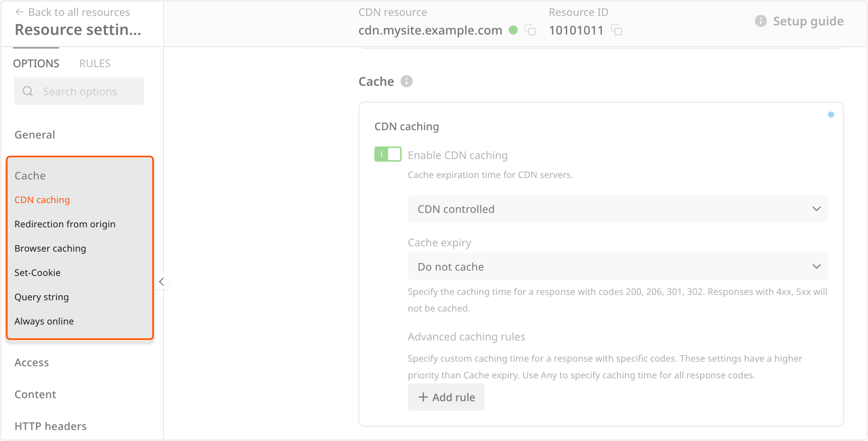Open the Cache section info tooltip
Image resolution: width=868 pixels, height=441 pixels.
click(406, 81)
